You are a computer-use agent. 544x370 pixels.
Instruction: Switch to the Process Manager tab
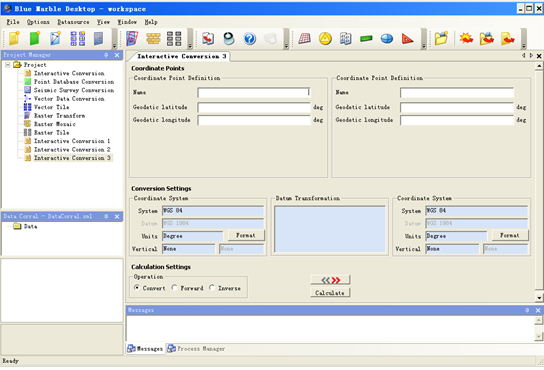[x=196, y=348]
